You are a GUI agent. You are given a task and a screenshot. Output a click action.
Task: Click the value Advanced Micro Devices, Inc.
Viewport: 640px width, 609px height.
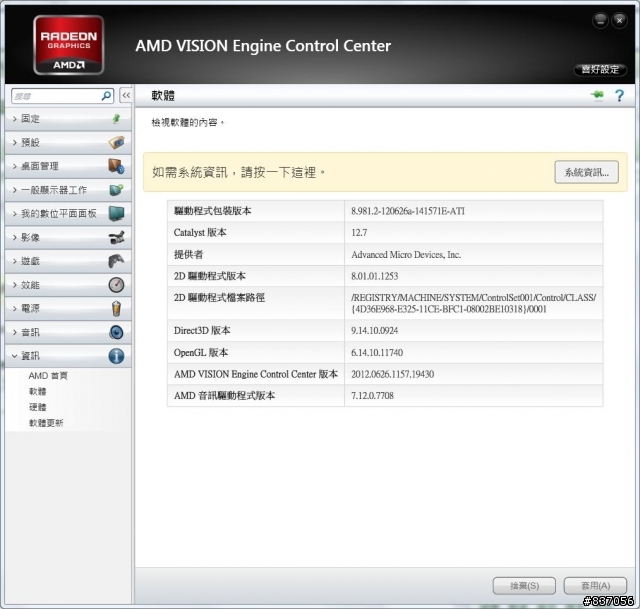point(406,255)
